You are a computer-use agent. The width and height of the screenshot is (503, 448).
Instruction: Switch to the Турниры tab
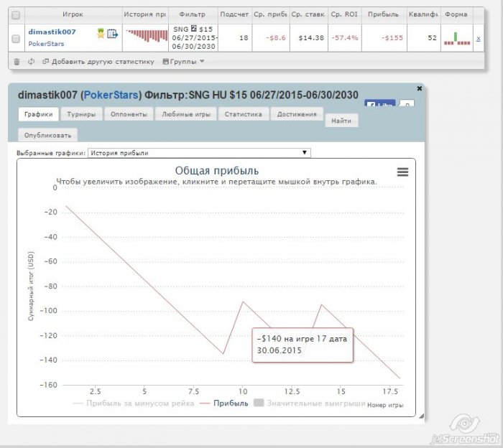[81, 114]
